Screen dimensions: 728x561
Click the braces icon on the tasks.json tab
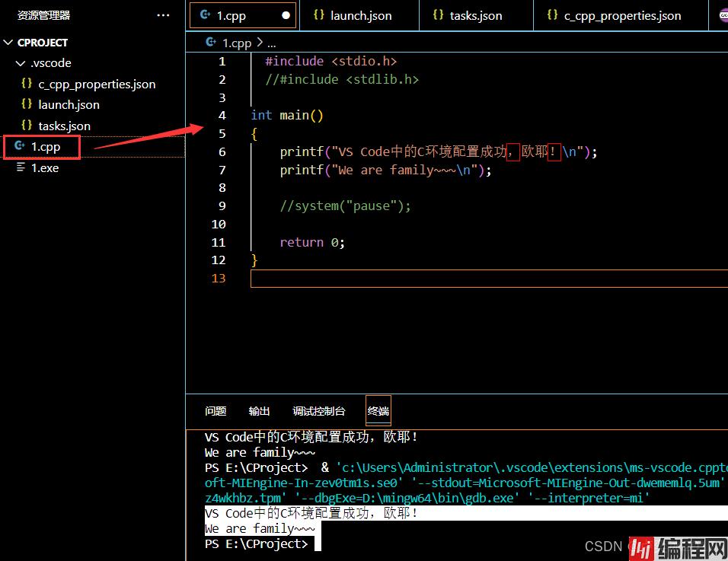point(438,15)
